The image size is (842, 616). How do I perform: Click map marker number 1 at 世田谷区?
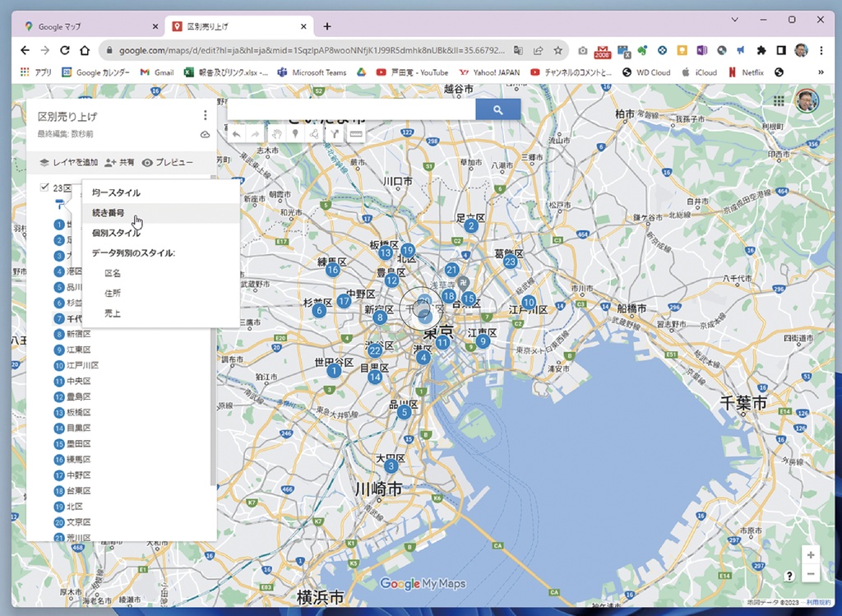click(x=334, y=370)
